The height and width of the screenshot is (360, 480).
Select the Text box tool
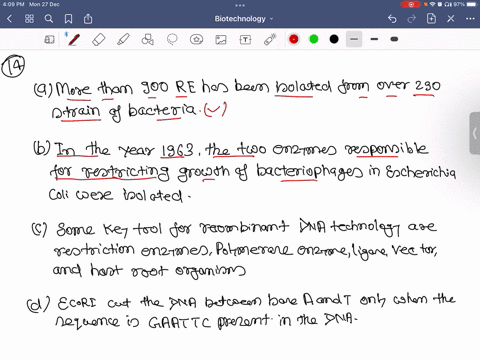(245, 40)
